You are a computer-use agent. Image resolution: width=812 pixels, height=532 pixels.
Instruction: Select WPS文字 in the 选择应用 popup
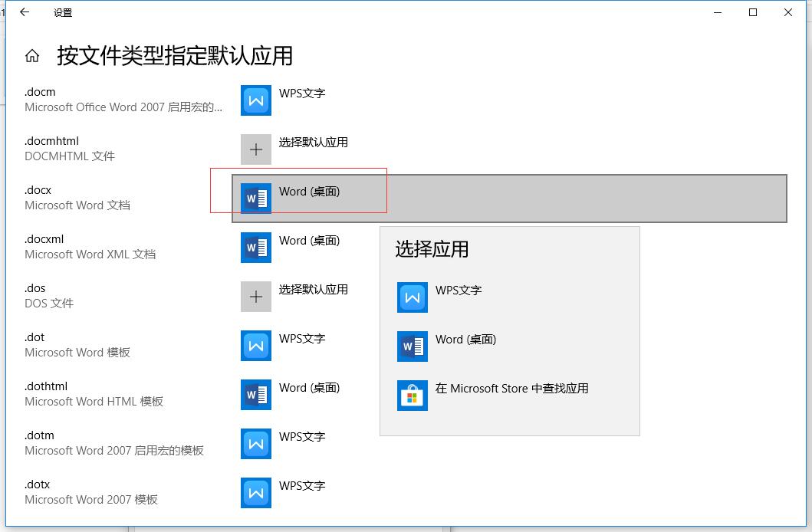coord(458,291)
